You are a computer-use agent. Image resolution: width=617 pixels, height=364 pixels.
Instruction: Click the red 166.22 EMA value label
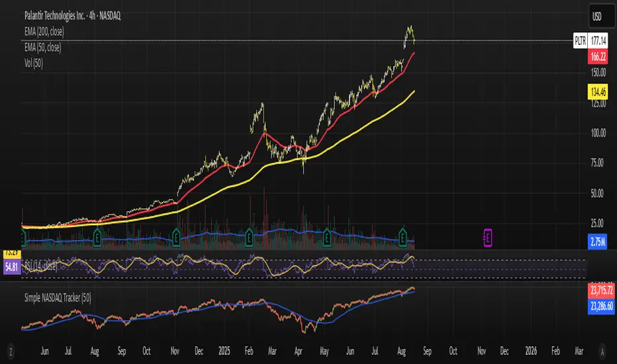click(598, 57)
